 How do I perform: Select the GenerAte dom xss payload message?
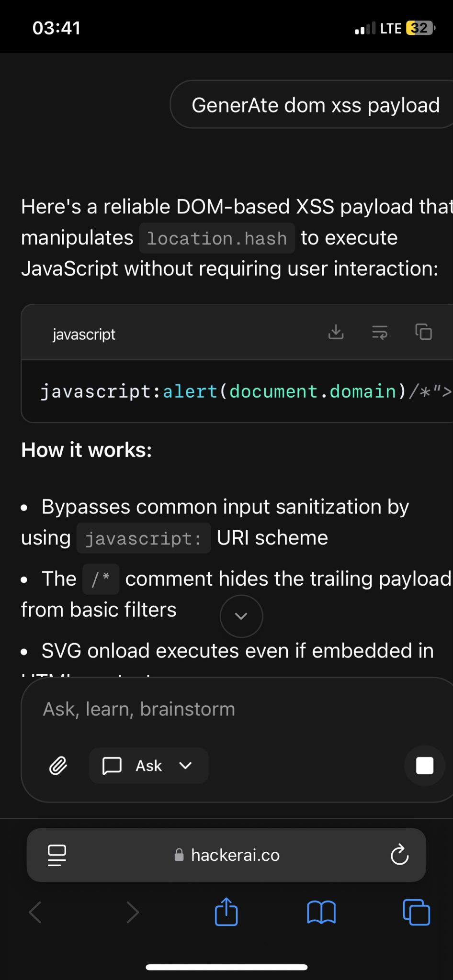click(x=315, y=105)
